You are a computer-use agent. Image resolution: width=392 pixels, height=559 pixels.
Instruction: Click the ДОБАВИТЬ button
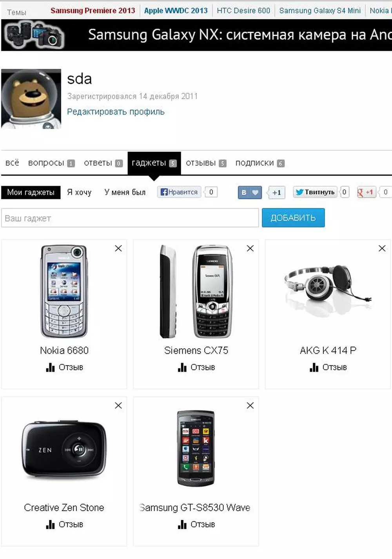pyautogui.click(x=293, y=218)
